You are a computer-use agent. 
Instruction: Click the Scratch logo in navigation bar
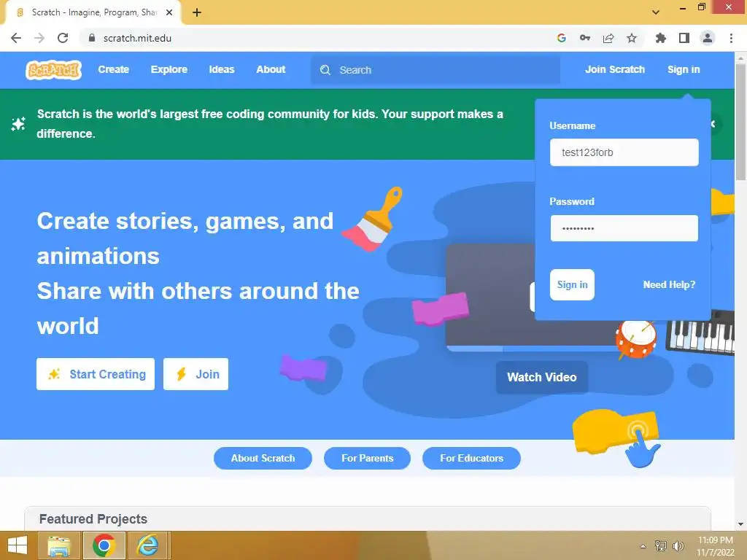pyautogui.click(x=53, y=70)
